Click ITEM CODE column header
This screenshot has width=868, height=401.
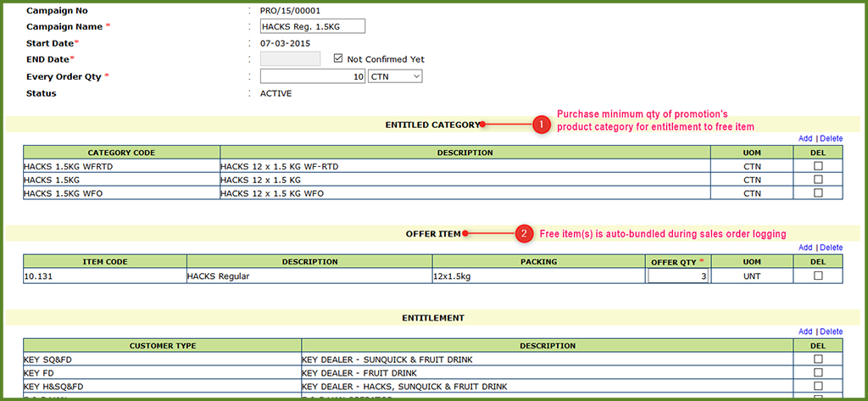tap(104, 261)
